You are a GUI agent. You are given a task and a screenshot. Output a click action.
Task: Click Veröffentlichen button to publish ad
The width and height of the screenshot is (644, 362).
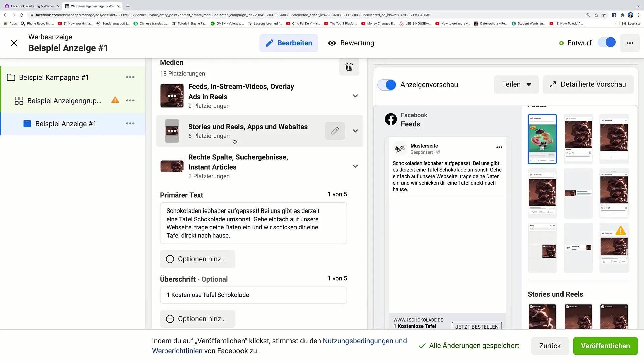pos(605,346)
